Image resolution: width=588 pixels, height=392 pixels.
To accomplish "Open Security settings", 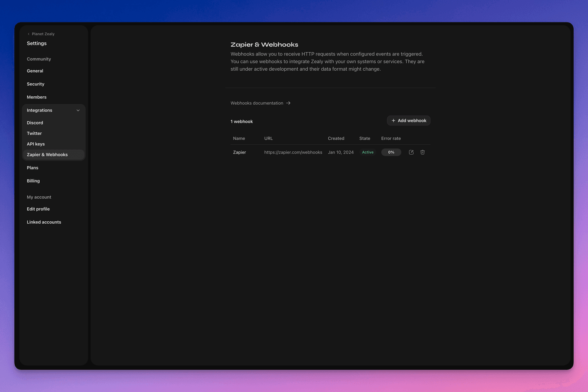I will point(36,84).
